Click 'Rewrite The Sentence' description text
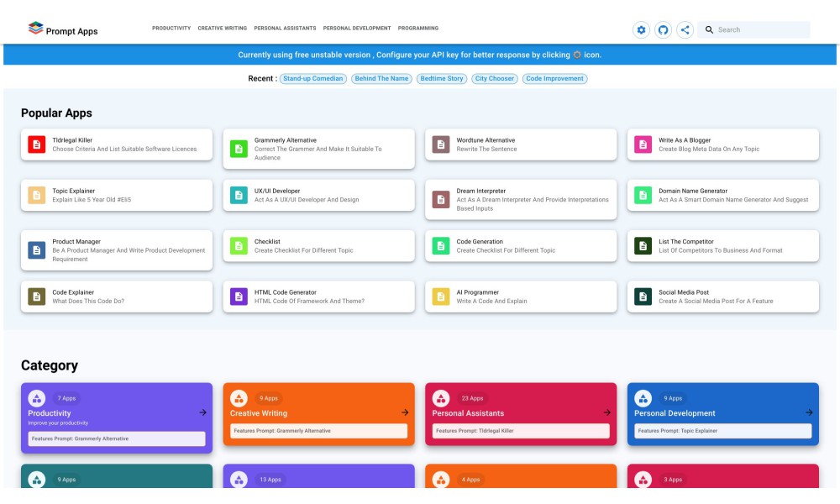840x504 pixels. click(486, 150)
